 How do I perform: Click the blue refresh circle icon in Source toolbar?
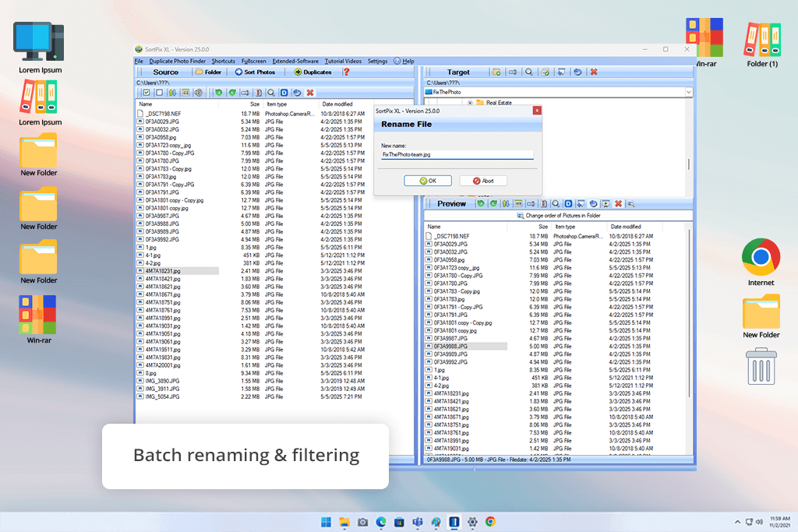coord(297,93)
